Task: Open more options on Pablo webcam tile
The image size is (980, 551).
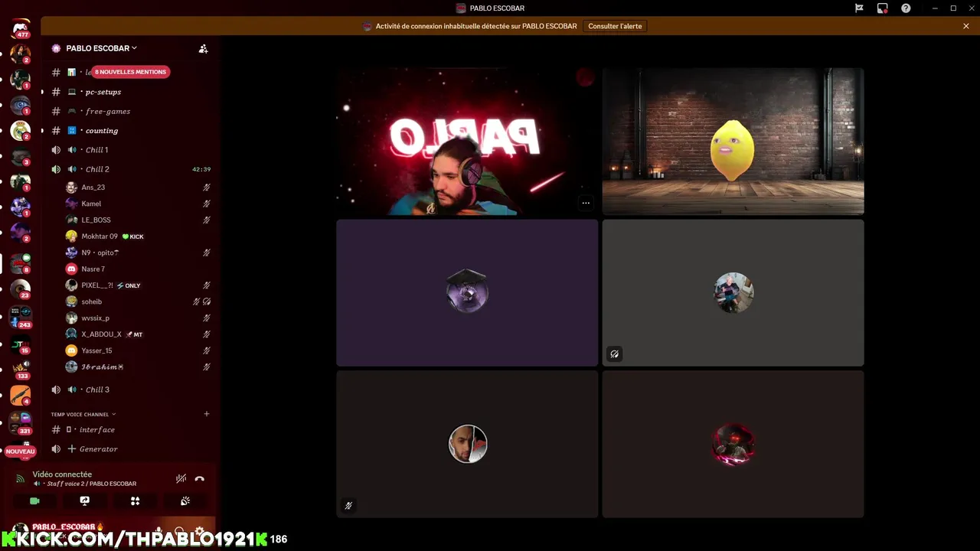Action: [586, 203]
